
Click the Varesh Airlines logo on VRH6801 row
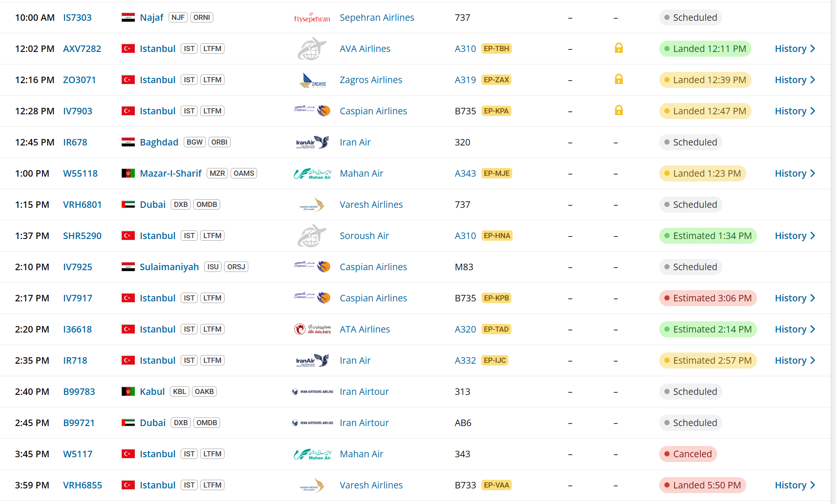312,205
